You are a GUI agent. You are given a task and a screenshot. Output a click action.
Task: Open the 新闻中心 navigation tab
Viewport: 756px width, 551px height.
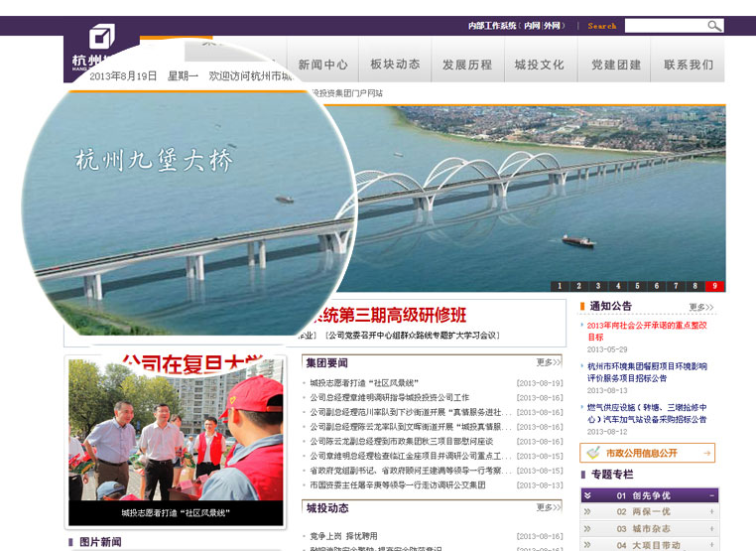coord(322,65)
